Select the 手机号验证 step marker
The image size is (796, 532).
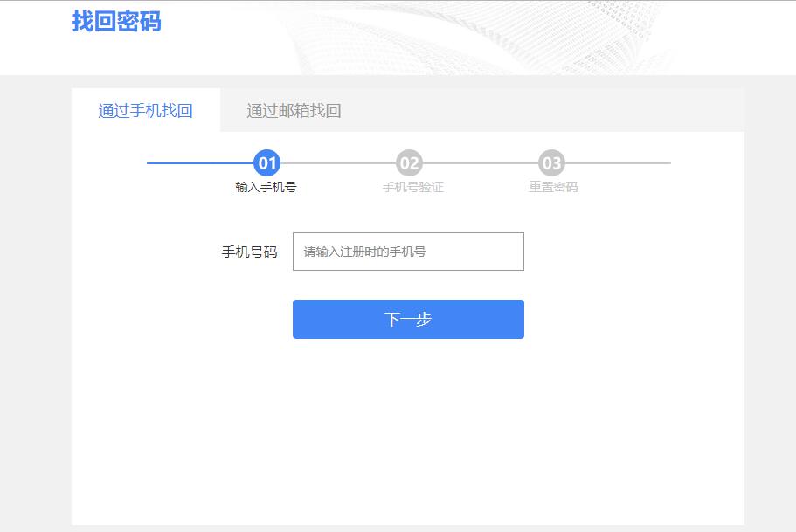tap(410, 186)
